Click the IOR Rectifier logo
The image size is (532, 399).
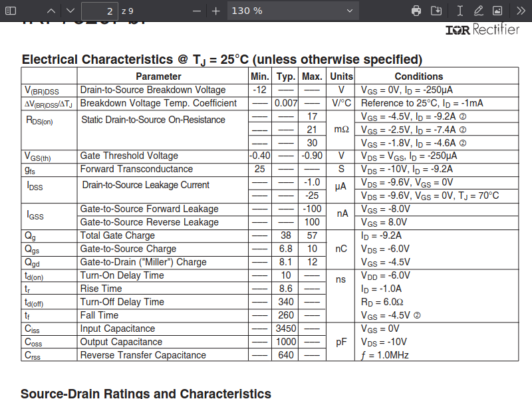(482, 30)
